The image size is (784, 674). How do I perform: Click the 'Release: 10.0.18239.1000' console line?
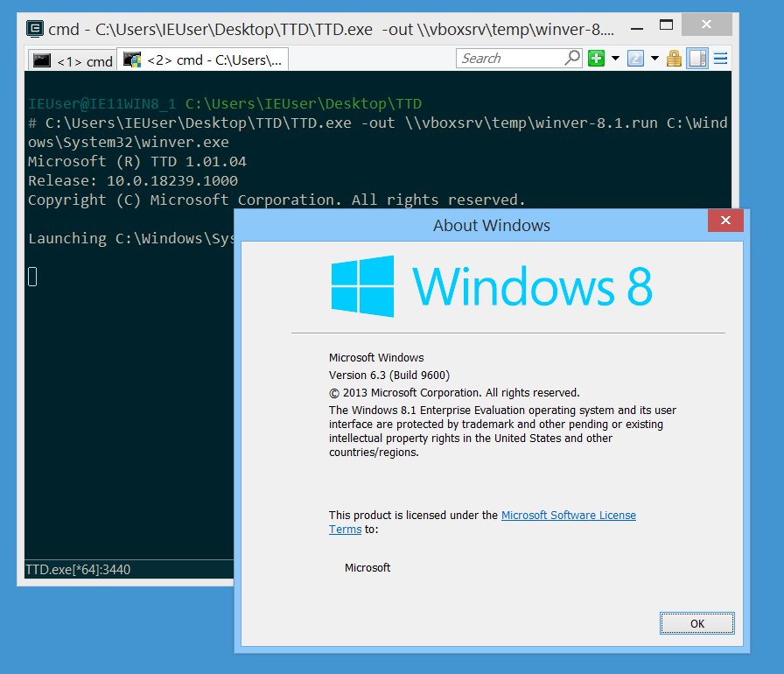click(133, 180)
